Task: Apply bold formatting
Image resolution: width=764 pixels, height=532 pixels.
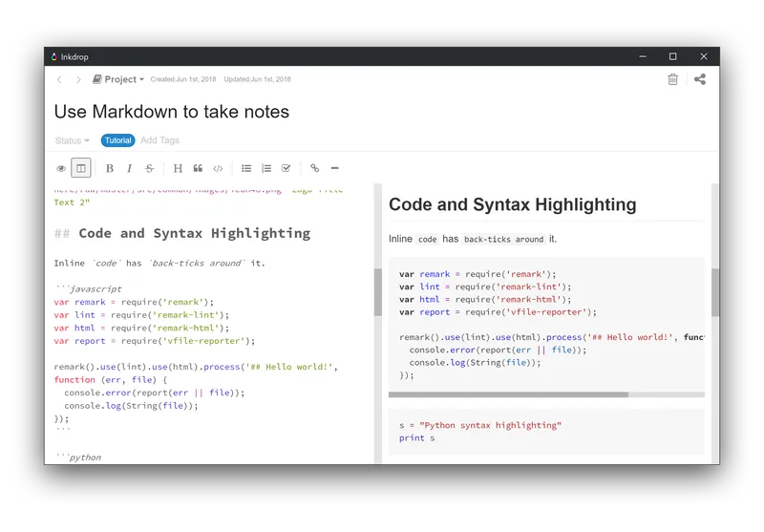Action: pyautogui.click(x=110, y=168)
